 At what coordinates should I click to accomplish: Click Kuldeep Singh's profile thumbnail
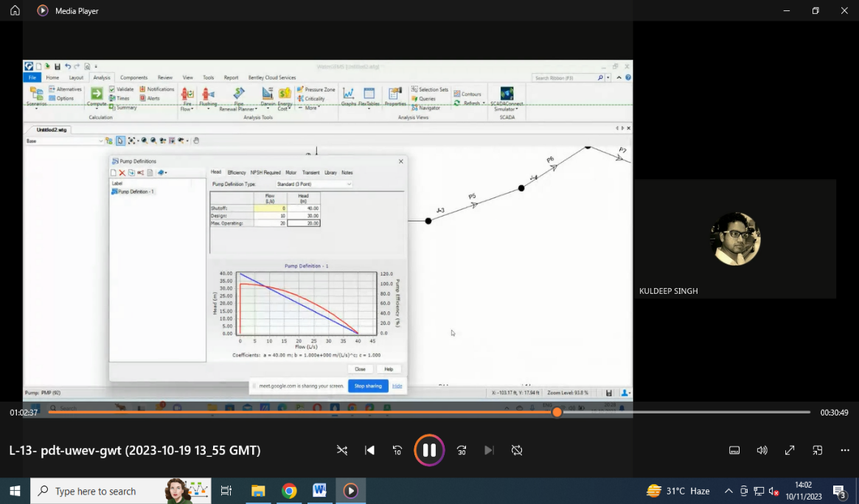click(x=735, y=239)
